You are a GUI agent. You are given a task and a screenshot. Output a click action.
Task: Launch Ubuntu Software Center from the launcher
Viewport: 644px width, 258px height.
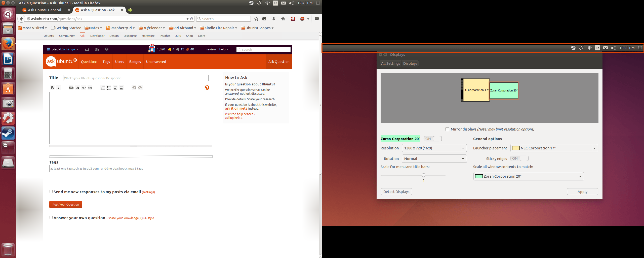click(8, 89)
